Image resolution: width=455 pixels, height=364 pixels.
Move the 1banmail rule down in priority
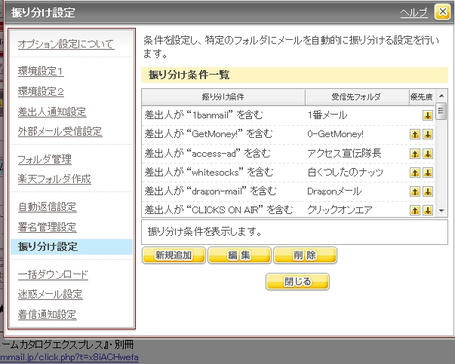click(x=427, y=115)
